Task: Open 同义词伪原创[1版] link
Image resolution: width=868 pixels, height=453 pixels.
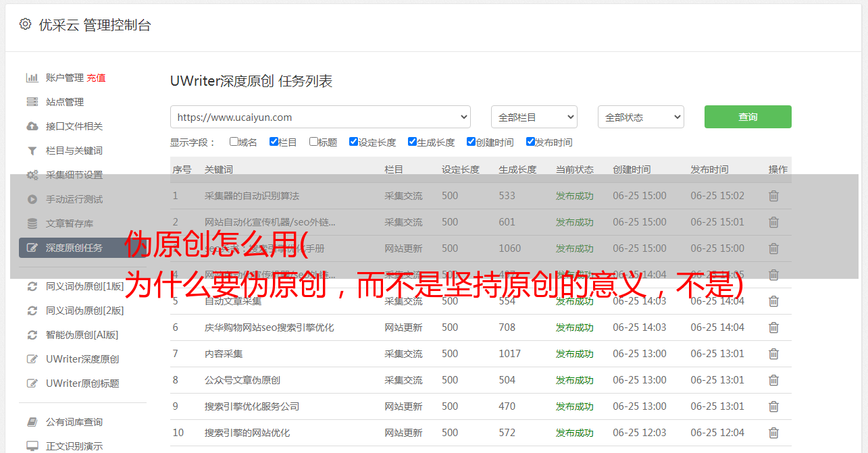Action: pyautogui.click(x=85, y=286)
